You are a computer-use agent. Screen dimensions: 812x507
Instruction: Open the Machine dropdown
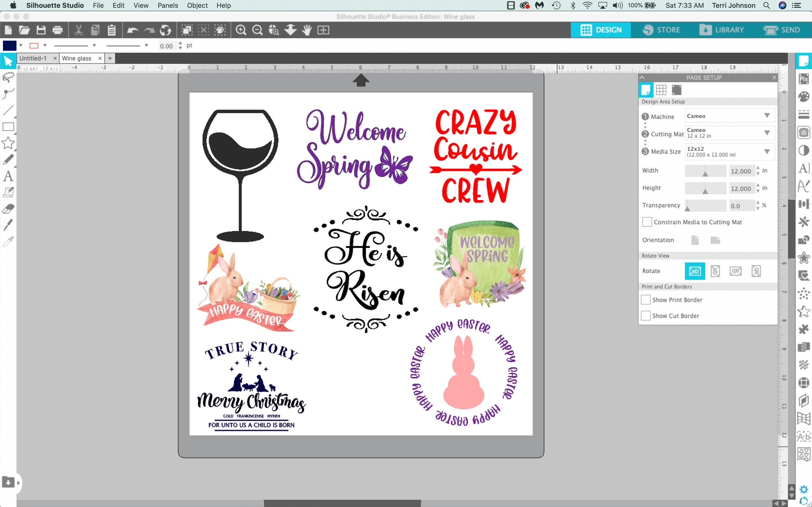729,116
